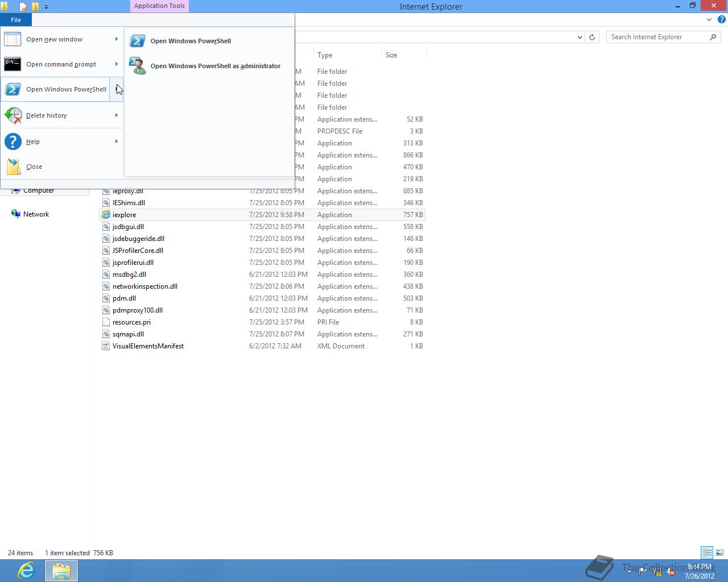
Task: Launch Open Windows PowerShell as administrator
Action: pyautogui.click(x=209, y=66)
